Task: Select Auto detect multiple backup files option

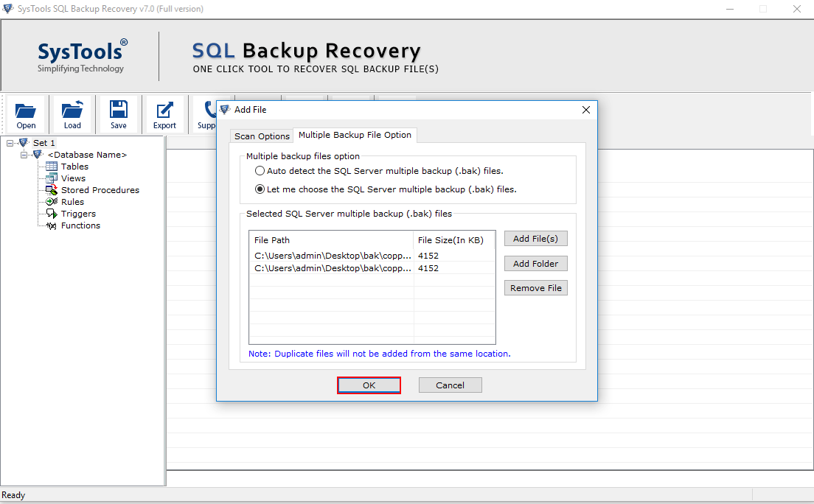Action: pos(260,171)
